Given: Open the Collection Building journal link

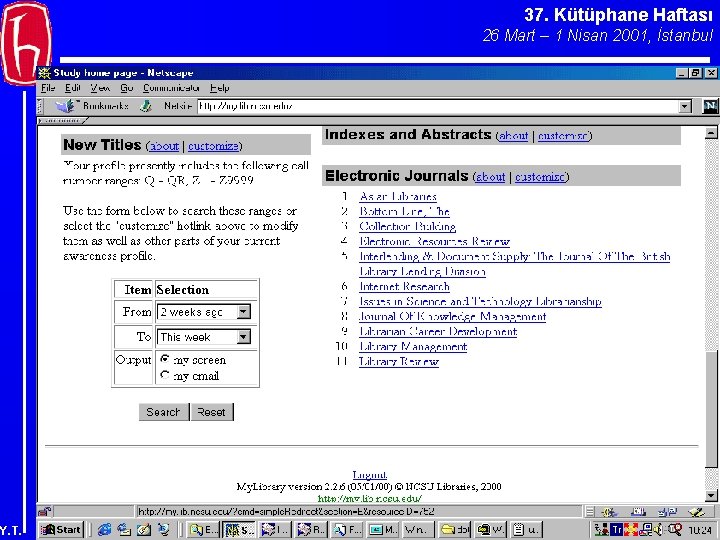Looking at the screenshot, I should 407,226.
